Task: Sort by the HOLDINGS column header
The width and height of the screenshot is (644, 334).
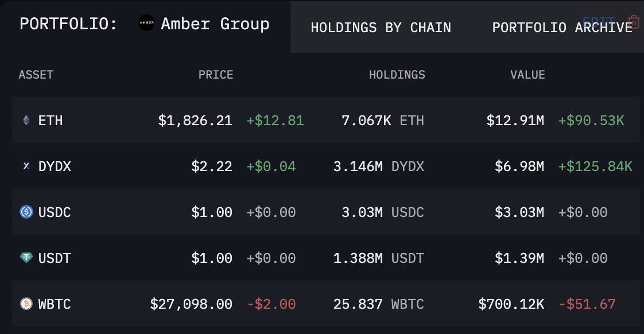Action: click(397, 75)
